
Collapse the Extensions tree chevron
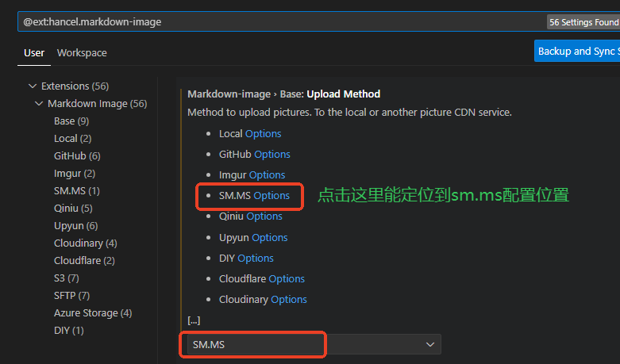33,86
